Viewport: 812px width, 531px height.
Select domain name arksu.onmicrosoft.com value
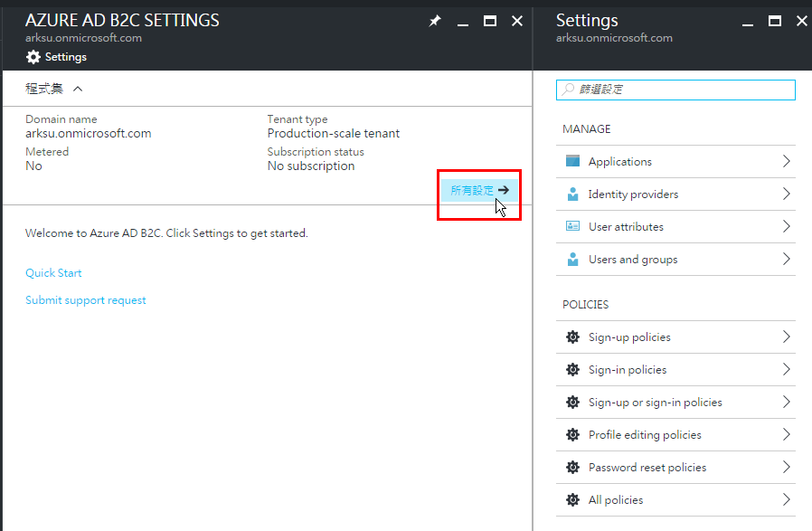click(x=89, y=134)
